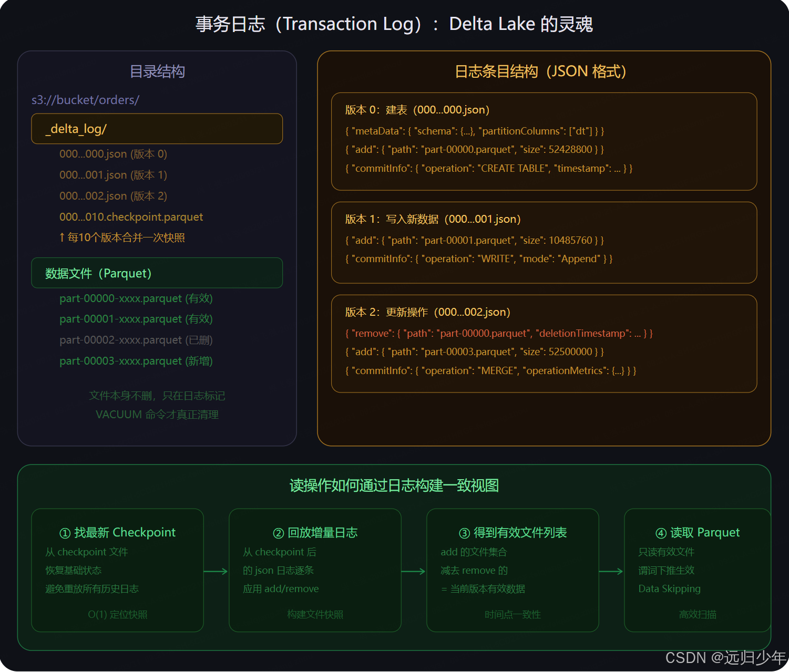Click step ④ 读取 Parquet title
The image size is (789, 672).
698,533
